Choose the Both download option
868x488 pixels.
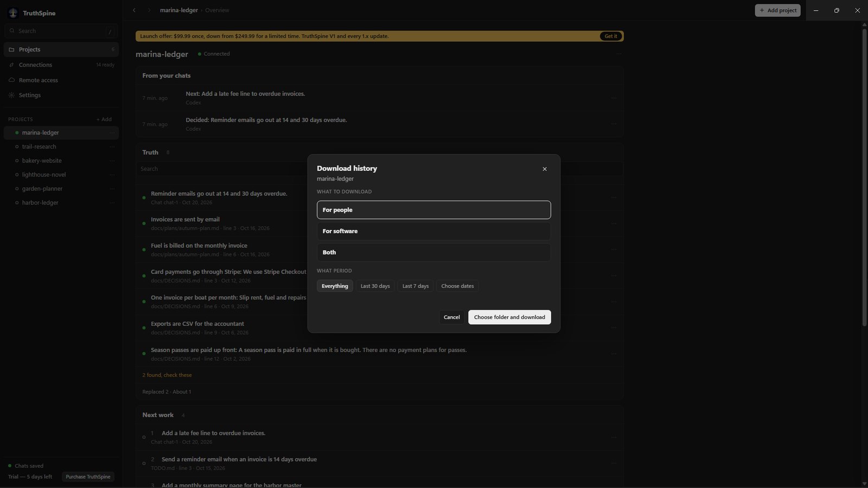tap(433, 252)
